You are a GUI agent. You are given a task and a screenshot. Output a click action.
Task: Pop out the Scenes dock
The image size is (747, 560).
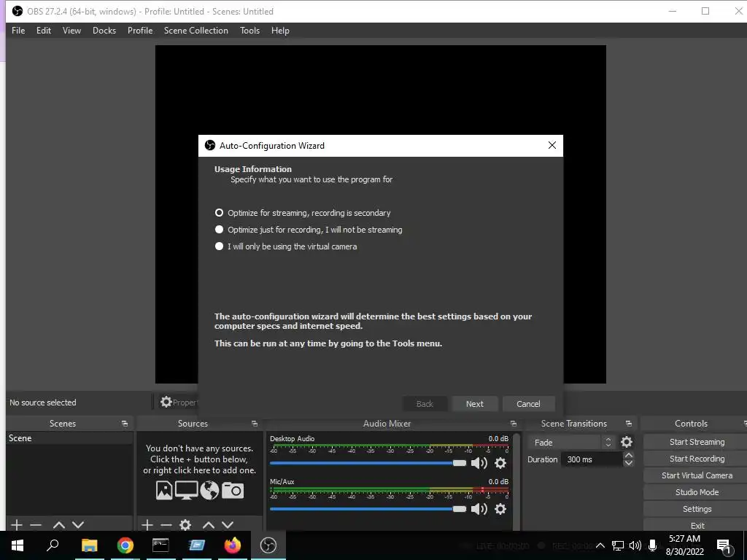pyautogui.click(x=125, y=424)
